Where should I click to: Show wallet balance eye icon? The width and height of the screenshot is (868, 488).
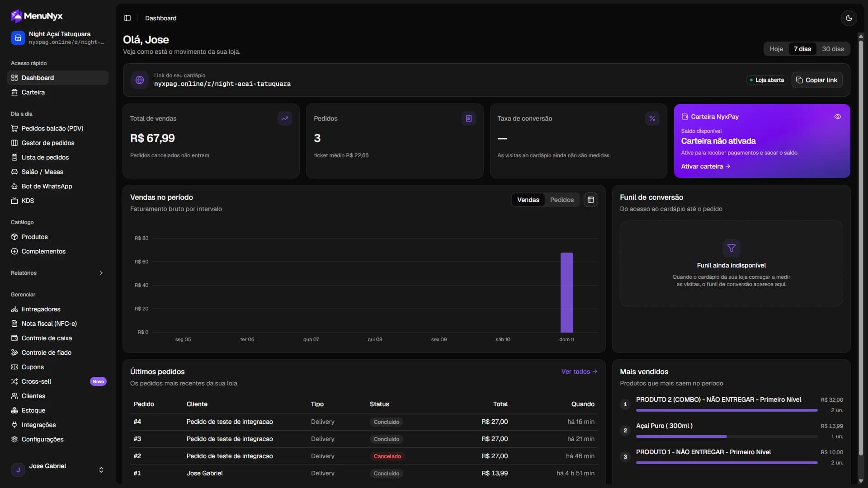837,117
